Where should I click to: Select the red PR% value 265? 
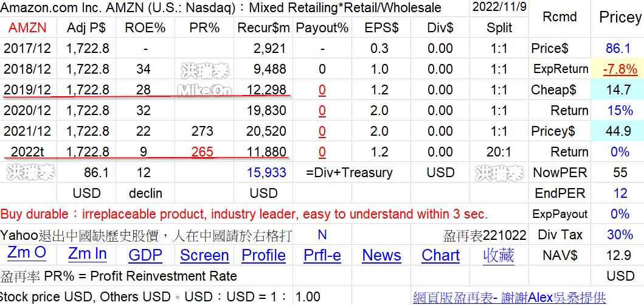pyautogui.click(x=204, y=152)
